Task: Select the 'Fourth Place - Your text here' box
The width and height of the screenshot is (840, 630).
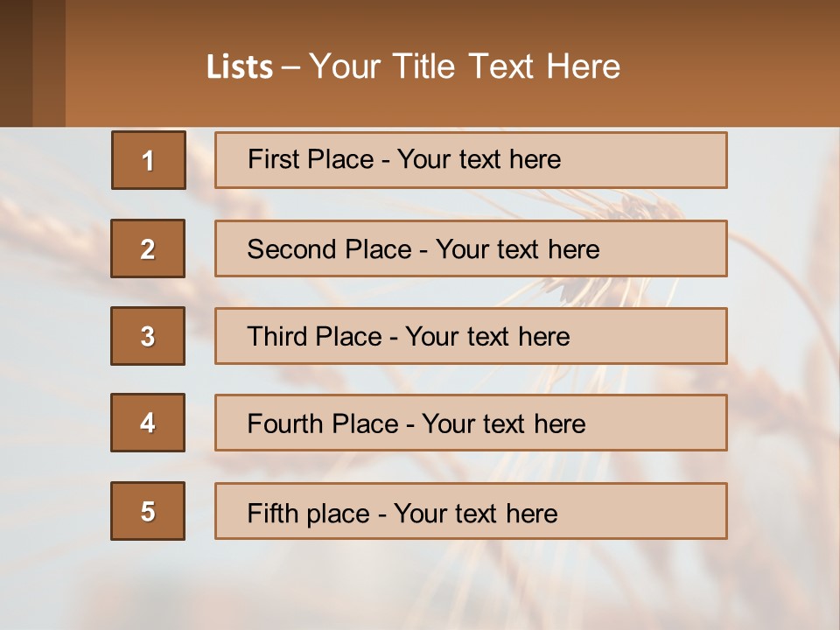Action: 471,423
